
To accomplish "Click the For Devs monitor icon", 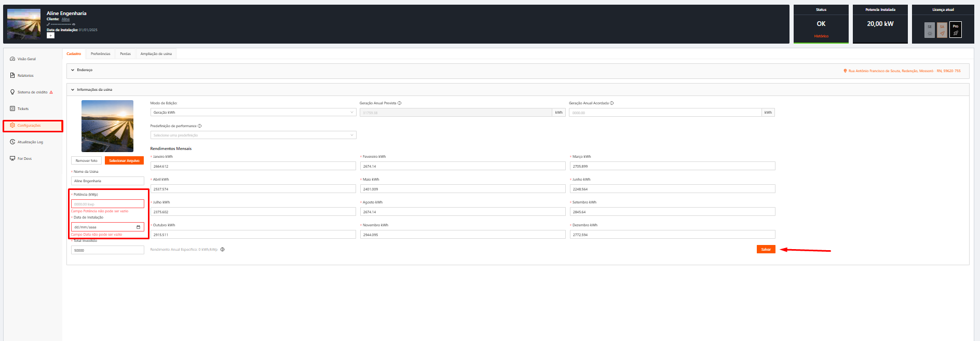I will [x=12, y=158].
